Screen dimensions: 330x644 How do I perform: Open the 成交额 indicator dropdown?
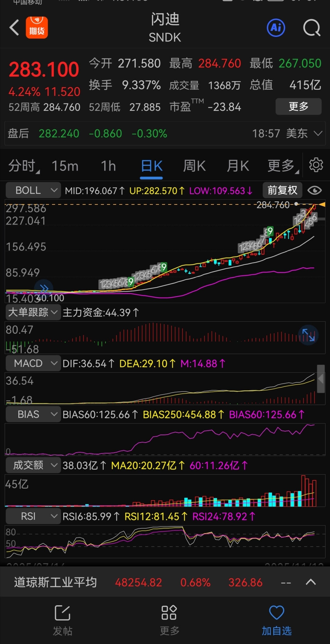point(33,465)
